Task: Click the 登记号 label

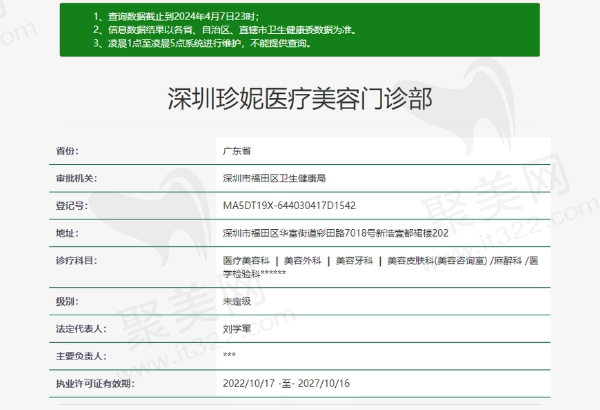Action: pos(72,206)
